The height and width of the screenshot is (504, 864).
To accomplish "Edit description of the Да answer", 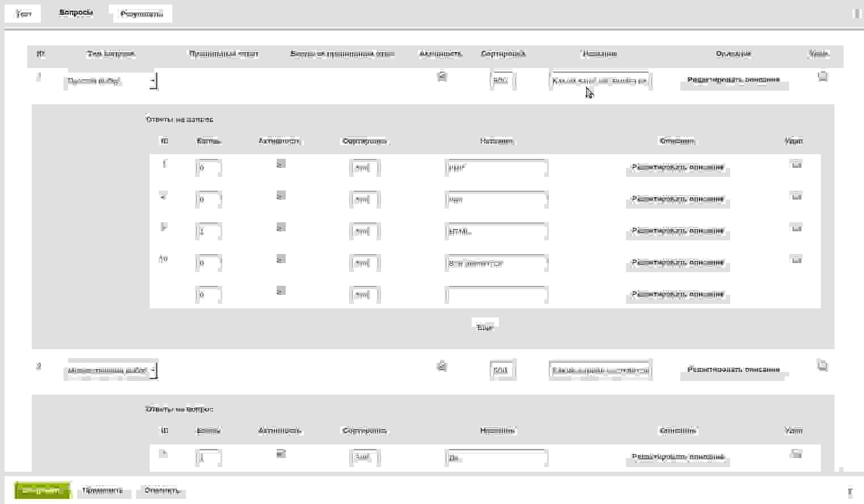I will click(x=678, y=457).
